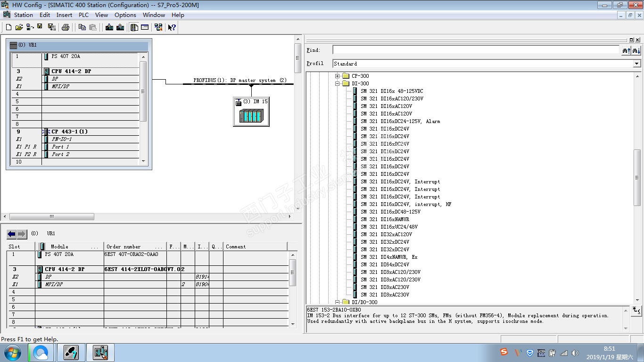Click the Upload to PG icon

coord(120,27)
